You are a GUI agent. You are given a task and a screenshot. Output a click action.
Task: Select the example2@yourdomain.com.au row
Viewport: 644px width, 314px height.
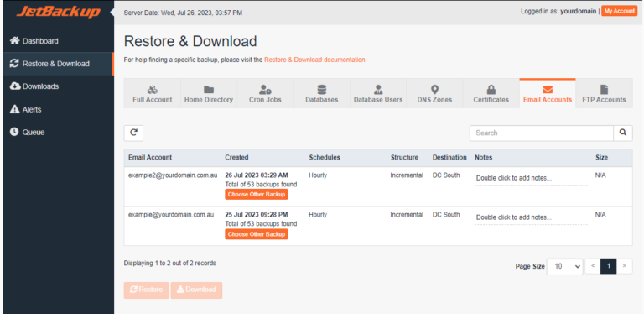pyautogui.click(x=378, y=186)
